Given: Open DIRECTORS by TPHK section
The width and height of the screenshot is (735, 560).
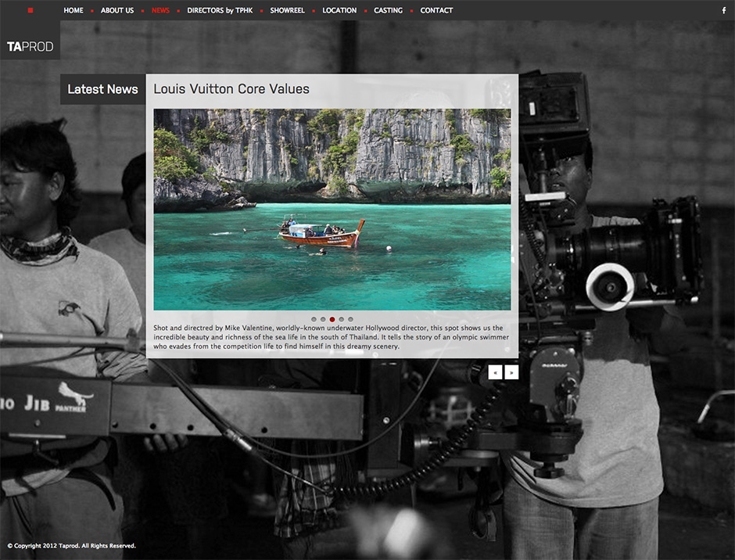Looking at the screenshot, I should click(220, 10).
